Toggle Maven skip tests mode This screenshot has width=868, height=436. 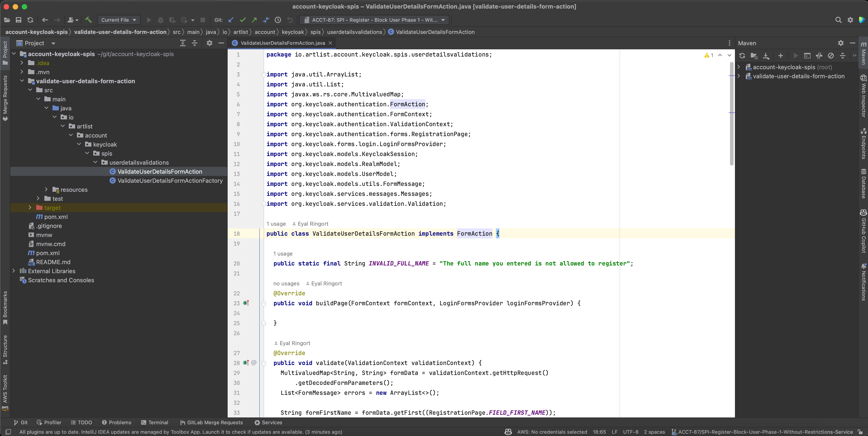[x=831, y=56]
